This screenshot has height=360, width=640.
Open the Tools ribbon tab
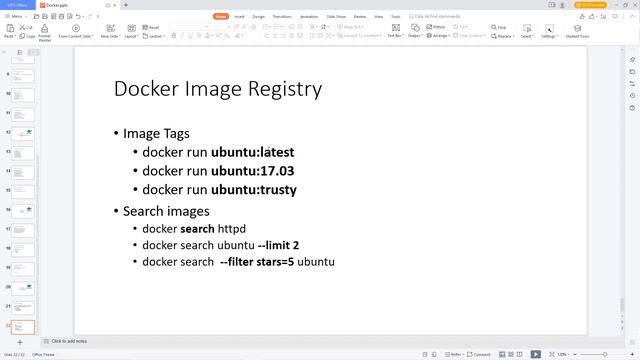396,16
